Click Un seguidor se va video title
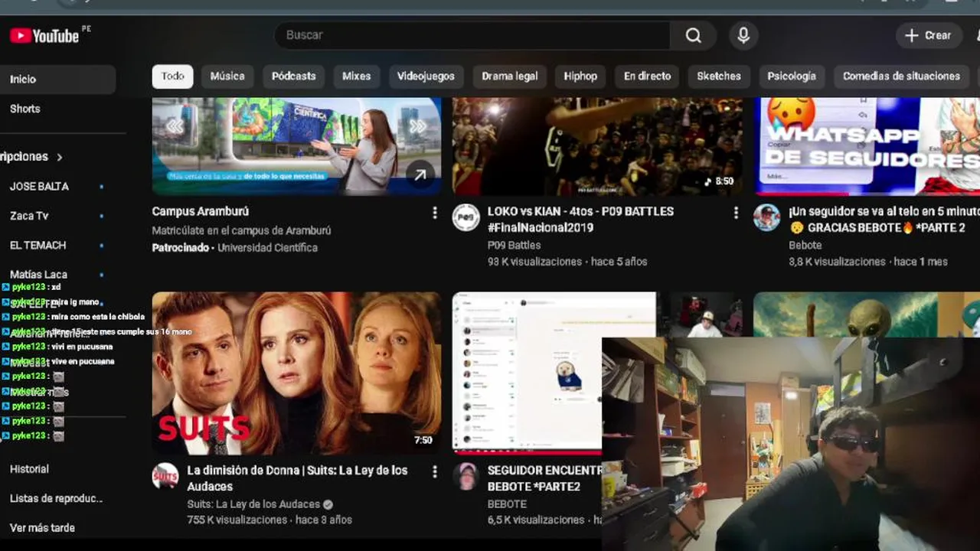Viewport: 980px width, 551px height. tap(884, 219)
